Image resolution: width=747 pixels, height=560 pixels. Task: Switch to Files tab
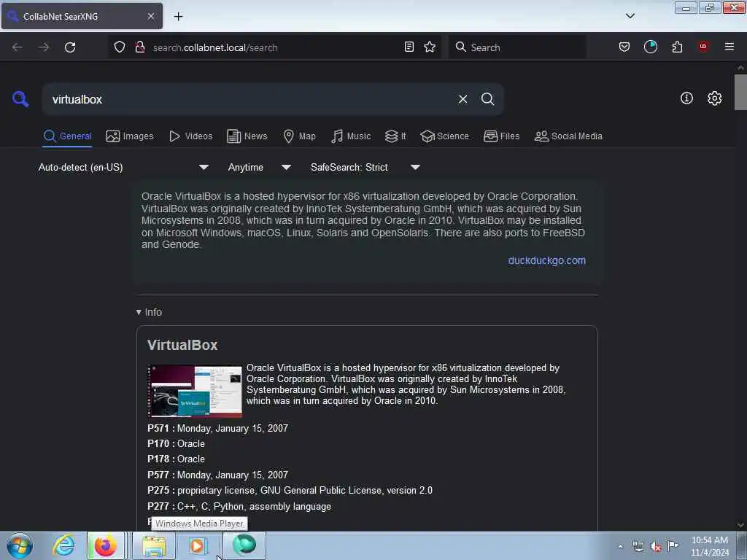502,136
